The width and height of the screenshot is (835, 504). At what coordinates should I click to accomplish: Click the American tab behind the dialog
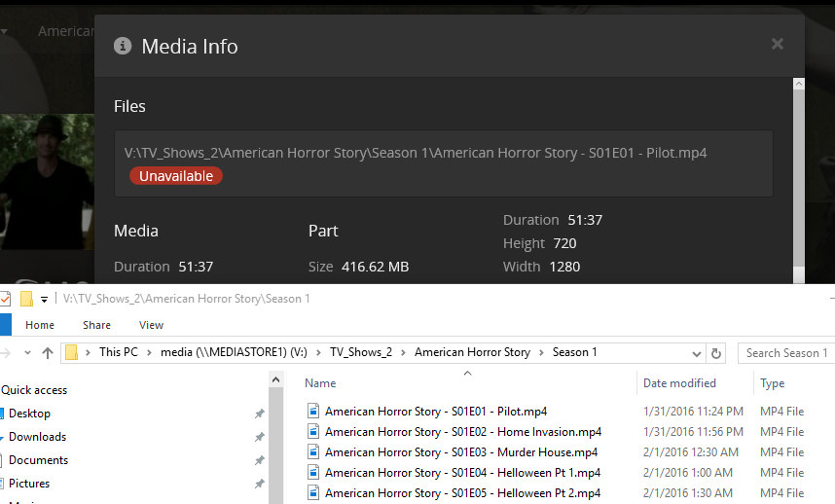coord(65,31)
